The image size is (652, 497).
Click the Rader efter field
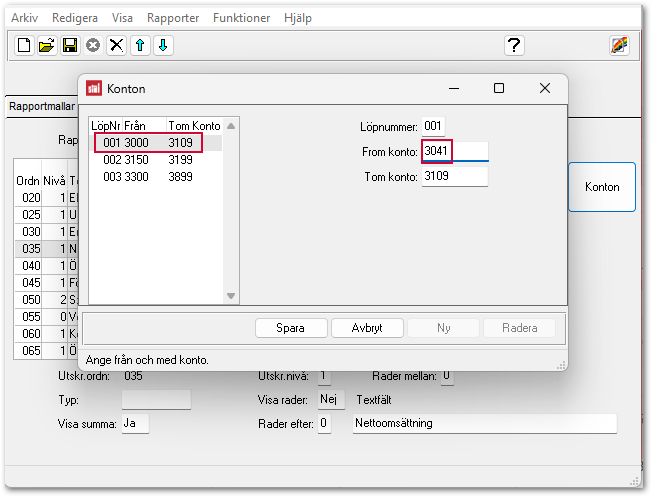coord(324,424)
